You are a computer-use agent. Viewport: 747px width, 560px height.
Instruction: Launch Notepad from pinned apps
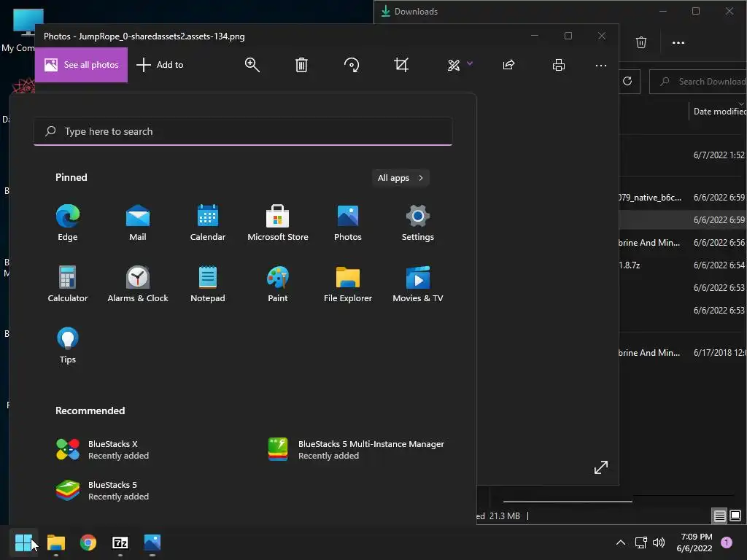[x=208, y=284]
